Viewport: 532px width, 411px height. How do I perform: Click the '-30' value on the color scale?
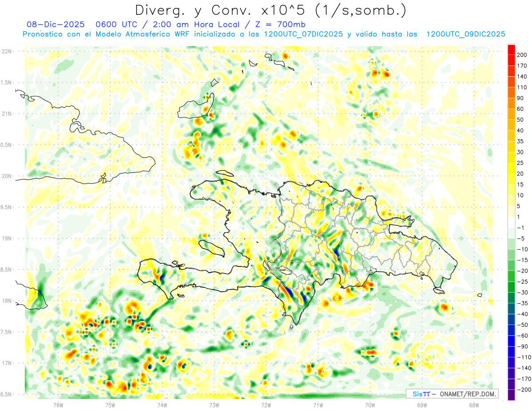[x=522, y=293]
